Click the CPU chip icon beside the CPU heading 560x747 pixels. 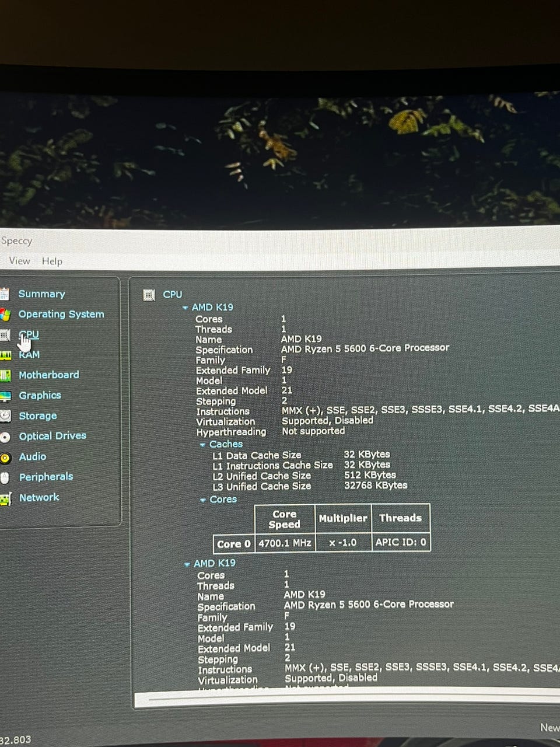[149, 295]
